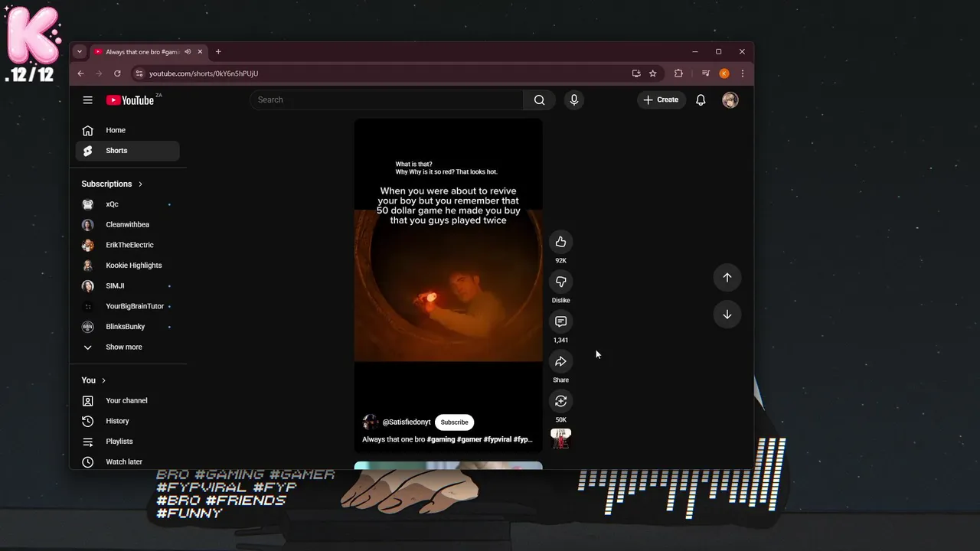
Task: Open the Create button
Action: (x=661, y=100)
